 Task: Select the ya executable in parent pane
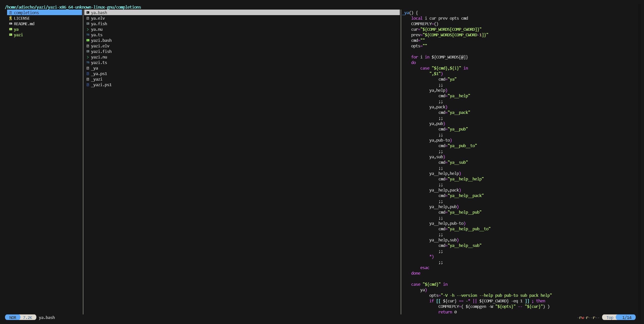pyautogui.click(x=16, y=29)
